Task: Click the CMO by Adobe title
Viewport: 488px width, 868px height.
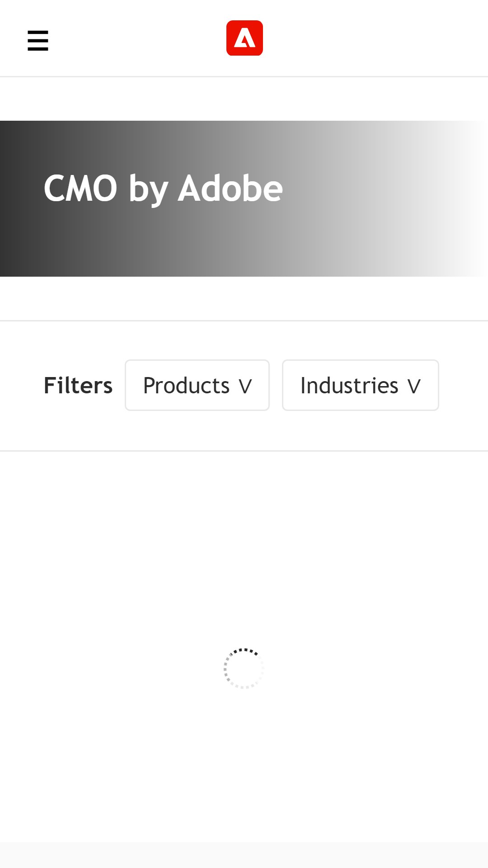Action: coord(163,189)
